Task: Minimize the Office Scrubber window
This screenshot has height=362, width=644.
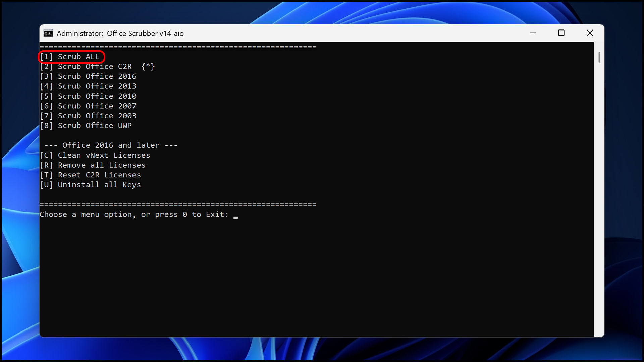Action: point(533,33)
